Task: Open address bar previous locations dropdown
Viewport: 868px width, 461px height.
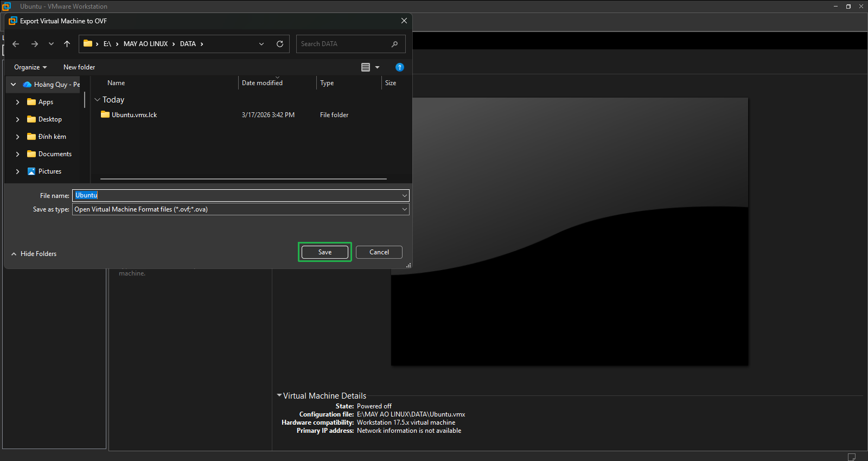Action: (x=261, y=44)
